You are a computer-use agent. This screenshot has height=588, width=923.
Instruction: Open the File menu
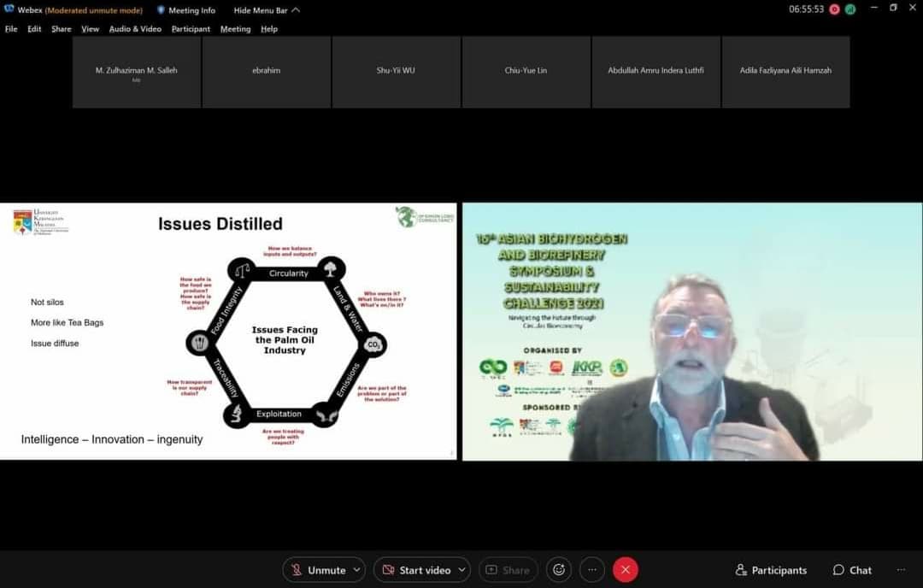(x=11, y=29)
